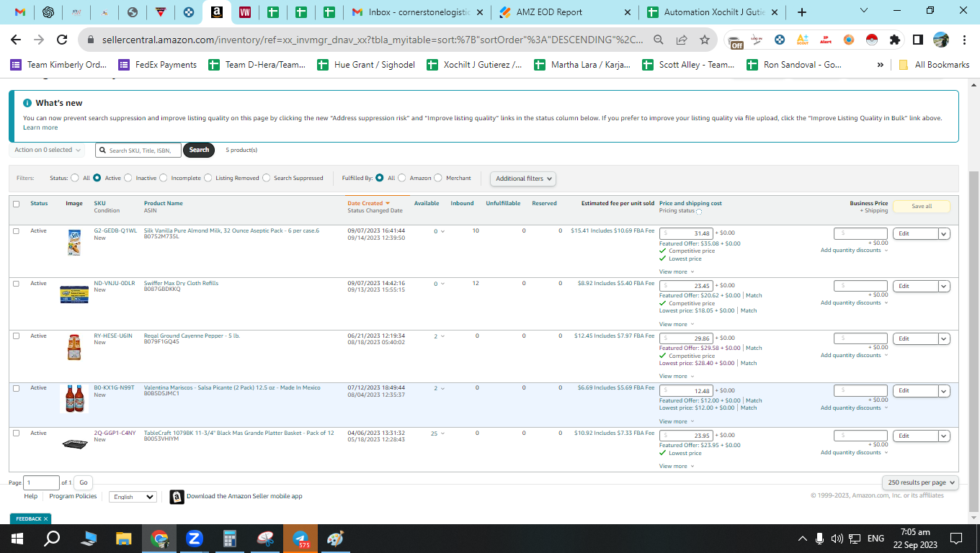This screenshot has width=980, height=553.
Task: Select the Status 'Inactive' radio filter
Action: (x=128, y=178)
